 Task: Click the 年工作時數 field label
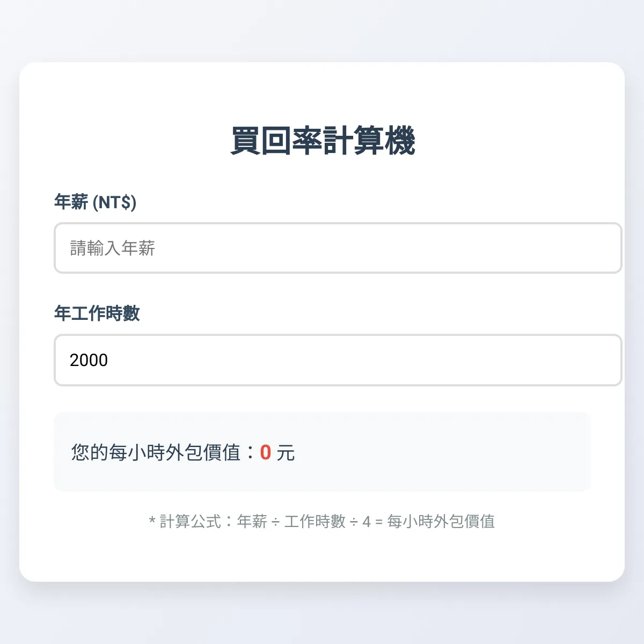click(97, 313)
